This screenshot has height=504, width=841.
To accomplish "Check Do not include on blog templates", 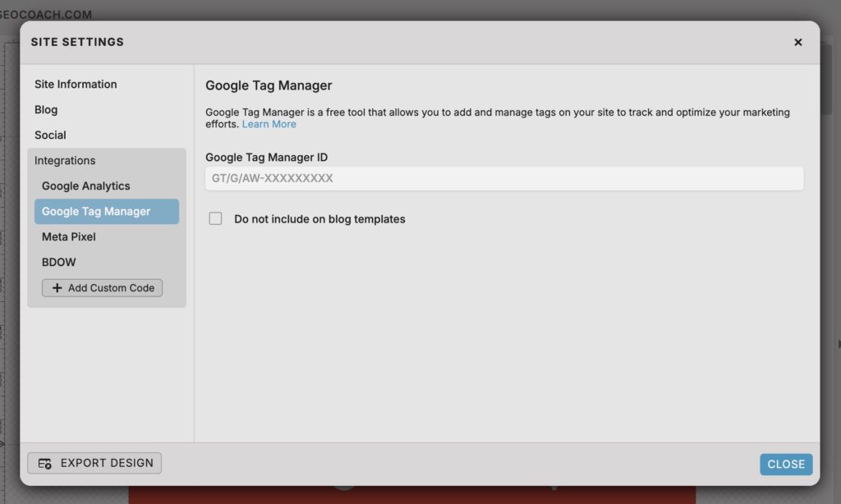I will (215, 219).
